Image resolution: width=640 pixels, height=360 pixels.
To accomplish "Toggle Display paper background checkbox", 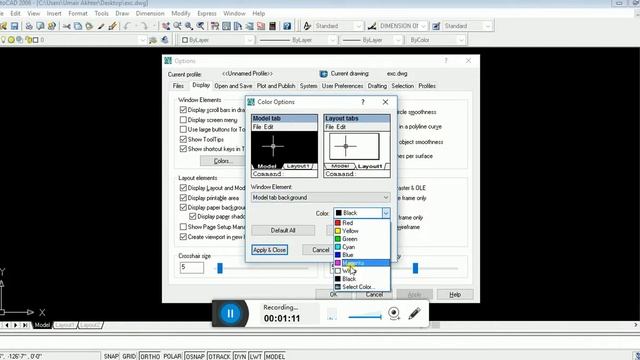I will pos(183,207).
